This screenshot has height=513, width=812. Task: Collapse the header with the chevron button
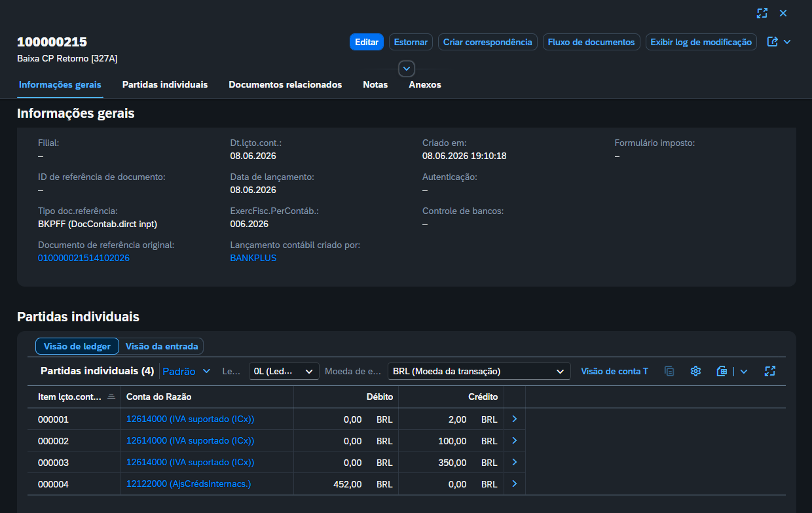tap(407, 69)
